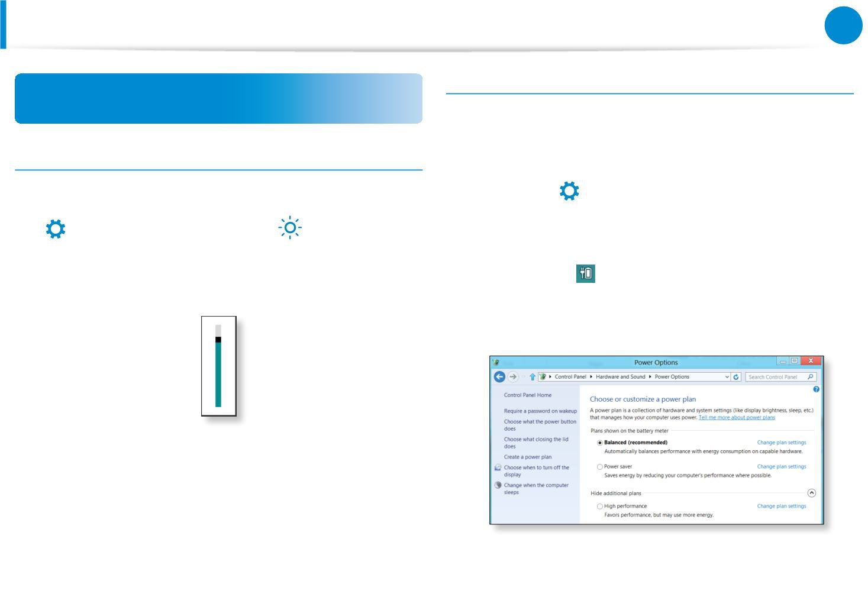Screen dimensions: 868x616
Task: Click the blue Up arrow beside address bar
Action: 532,377
